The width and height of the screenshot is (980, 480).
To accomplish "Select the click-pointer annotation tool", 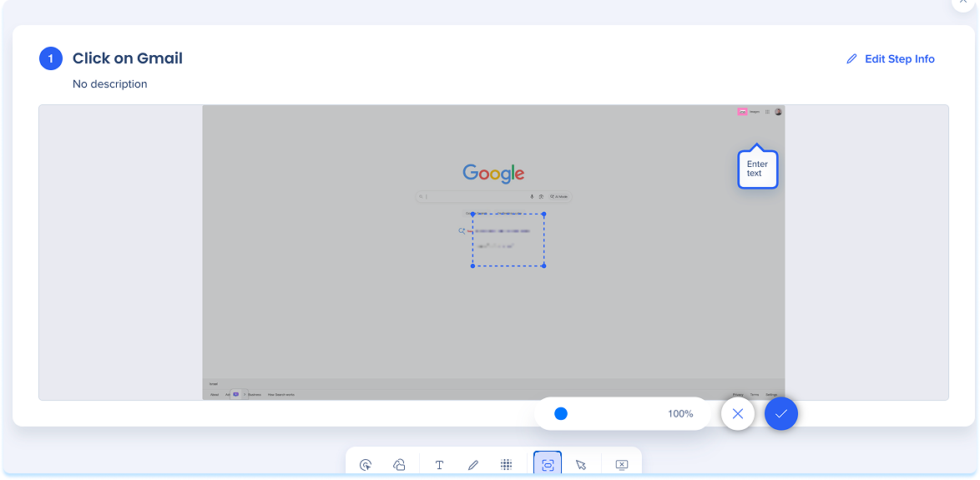I will coord(366,465).
